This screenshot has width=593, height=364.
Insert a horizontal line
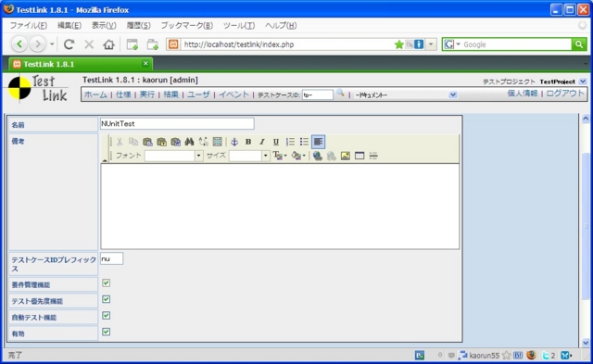tap(373, 156)
